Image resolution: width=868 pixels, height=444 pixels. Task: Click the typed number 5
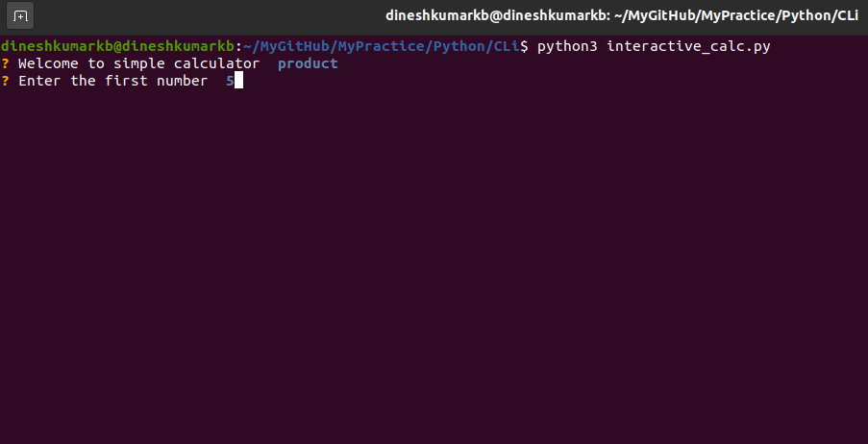(230, 81)
